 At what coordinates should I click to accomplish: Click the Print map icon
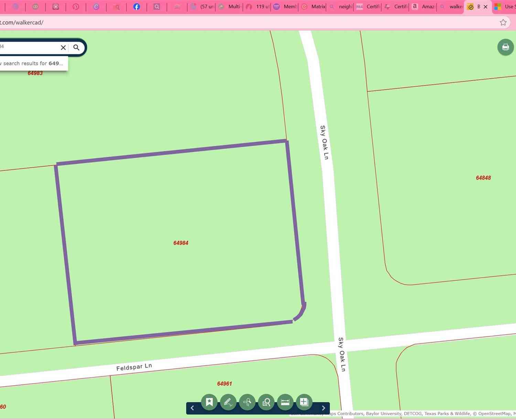pos(506,47)
